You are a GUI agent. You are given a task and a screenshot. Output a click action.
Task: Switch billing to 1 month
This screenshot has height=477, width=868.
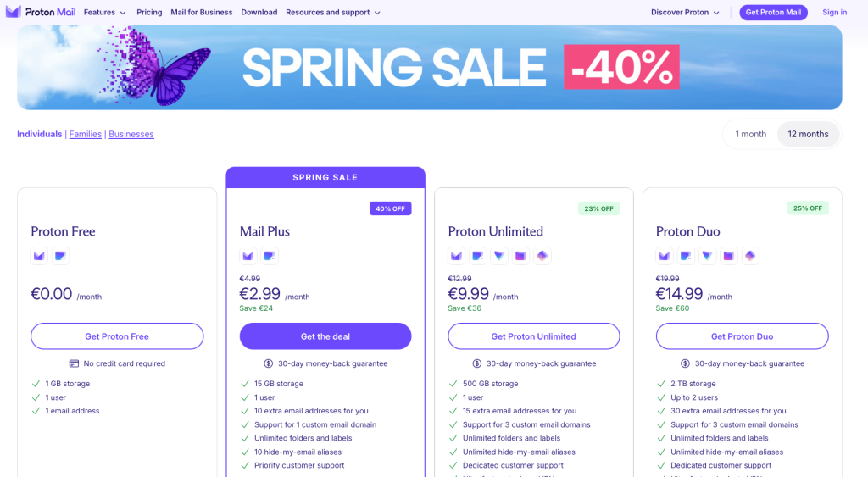click(x=750, y=134)
